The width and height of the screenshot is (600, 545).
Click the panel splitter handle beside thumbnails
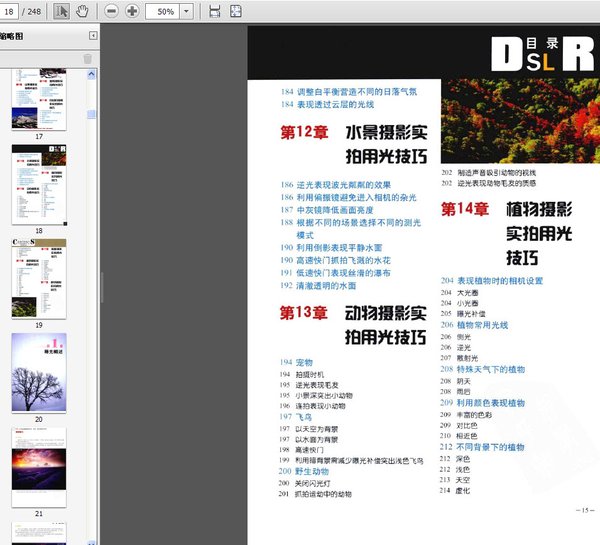pyautogui.click(x=101, y=290)
